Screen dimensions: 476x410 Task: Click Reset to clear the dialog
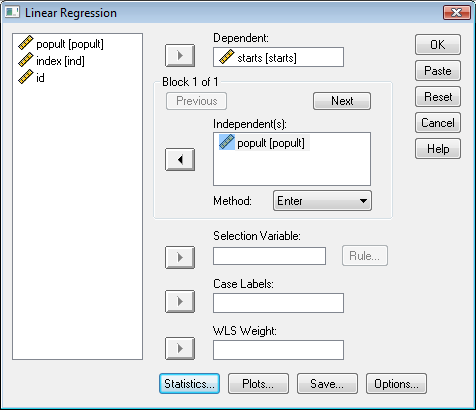click(x=438, y=96)
